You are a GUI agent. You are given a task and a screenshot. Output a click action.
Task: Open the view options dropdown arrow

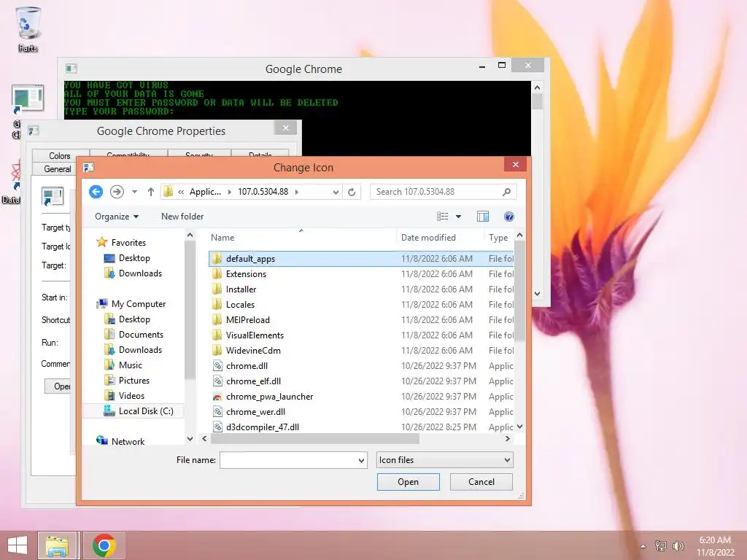pyautogui.click(x=458, y=216)
